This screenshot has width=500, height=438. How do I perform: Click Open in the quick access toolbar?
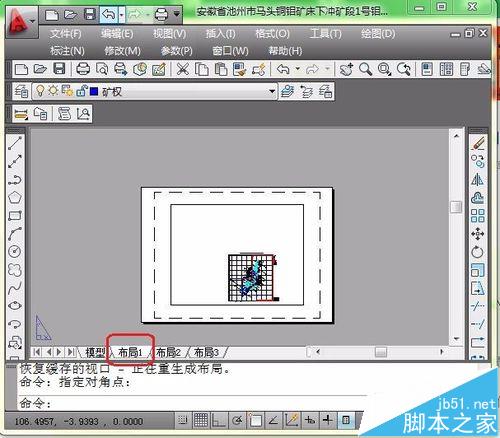[x=70, y=15]
